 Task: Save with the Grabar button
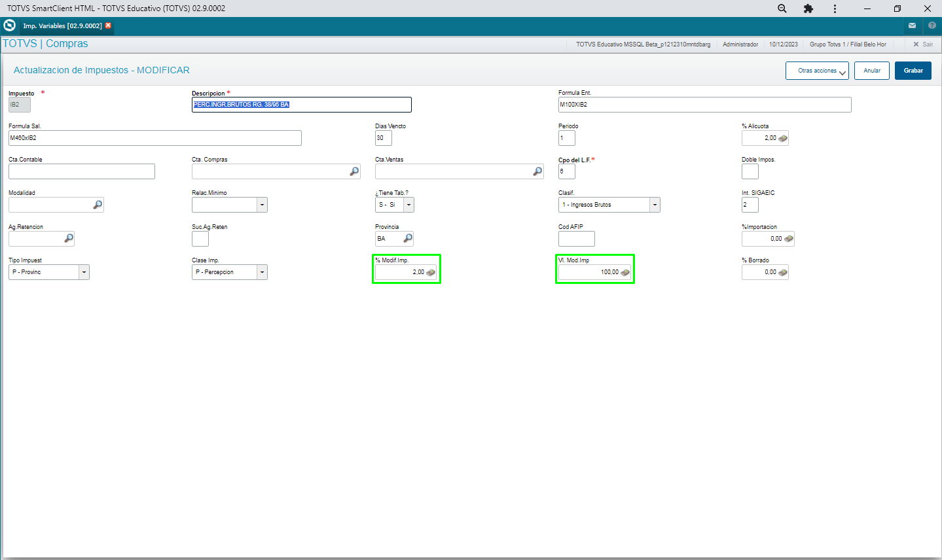coord(913,71)
